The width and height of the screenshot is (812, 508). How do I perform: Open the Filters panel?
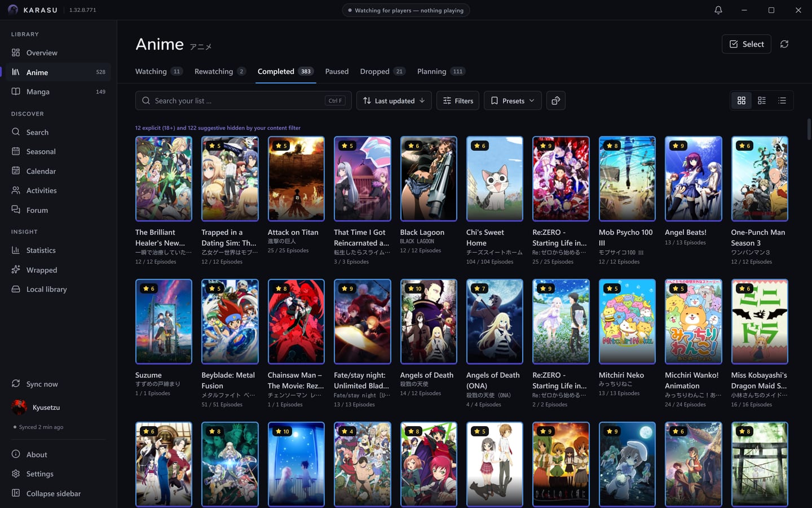pyautogui.click(x=458, y=100)
